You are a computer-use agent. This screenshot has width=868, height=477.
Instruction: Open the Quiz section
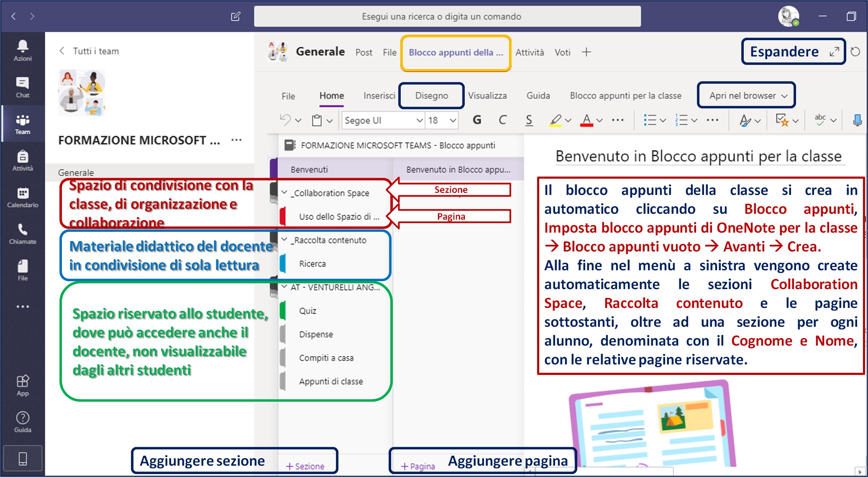tap(307, 310)
